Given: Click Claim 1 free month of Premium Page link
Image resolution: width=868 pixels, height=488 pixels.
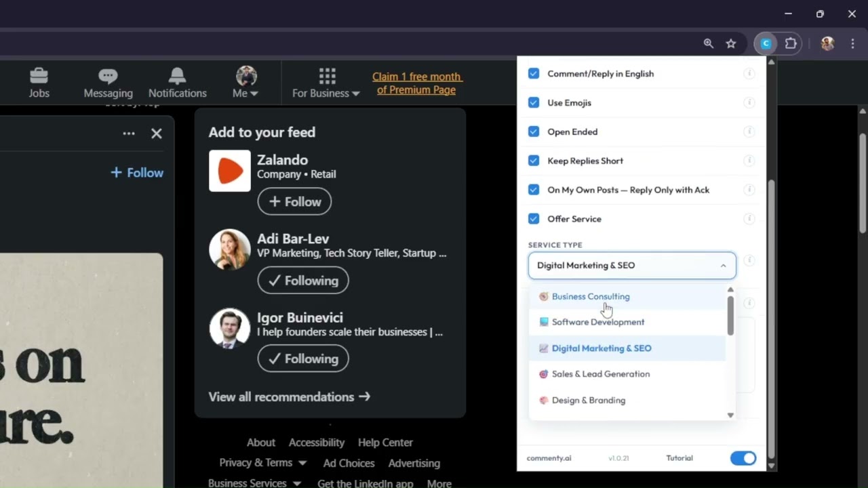Looking at the screenshot, I should (x=416, y=83).
